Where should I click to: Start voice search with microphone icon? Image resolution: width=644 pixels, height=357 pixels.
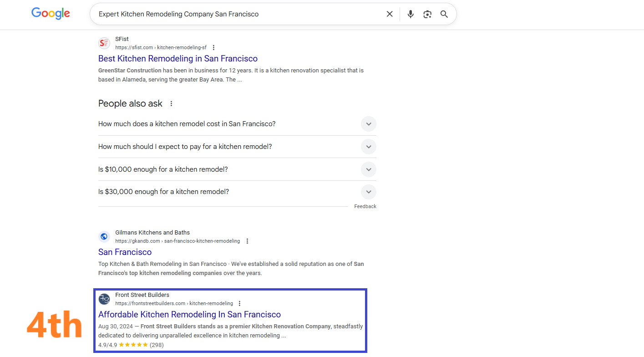click(411, 14)
